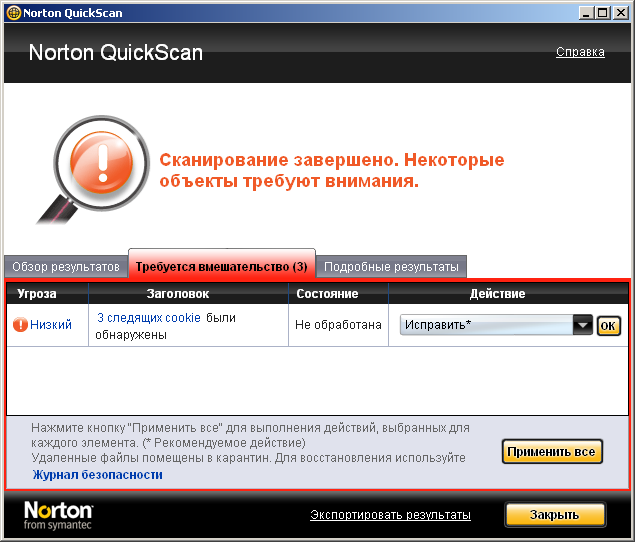Click the magnifying glass alert graphic
Viewport: 635px width, 542px height.
pos(94,169)
